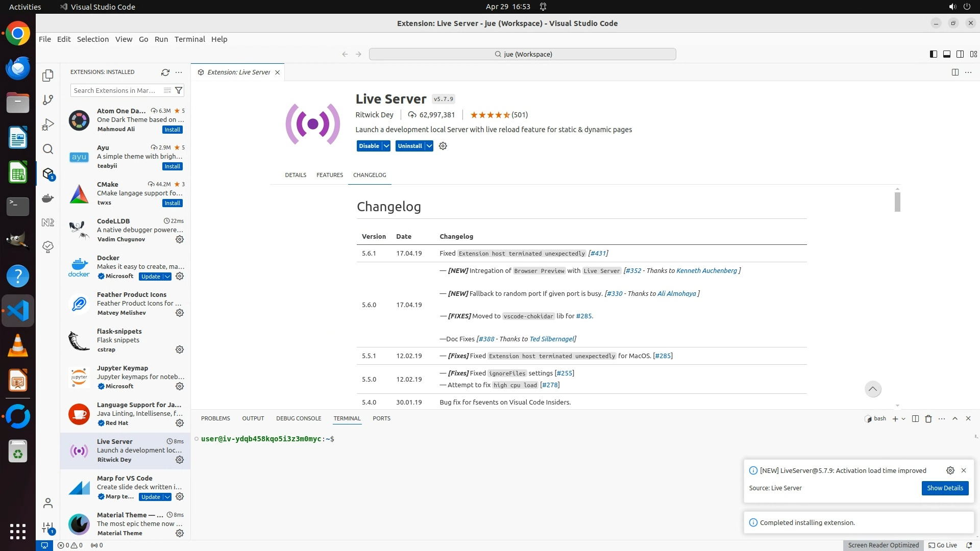Image resolution: width=980 pixels, height=551 pixels.
Task: Open the Terminal menu
Action: (x=189, y=39)
